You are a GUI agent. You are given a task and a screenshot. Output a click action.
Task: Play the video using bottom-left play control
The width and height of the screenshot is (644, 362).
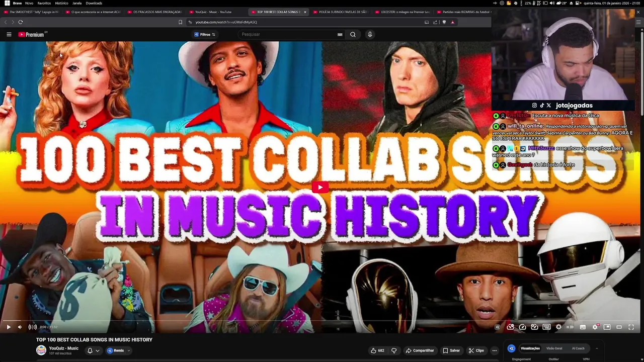click(8, 327)
